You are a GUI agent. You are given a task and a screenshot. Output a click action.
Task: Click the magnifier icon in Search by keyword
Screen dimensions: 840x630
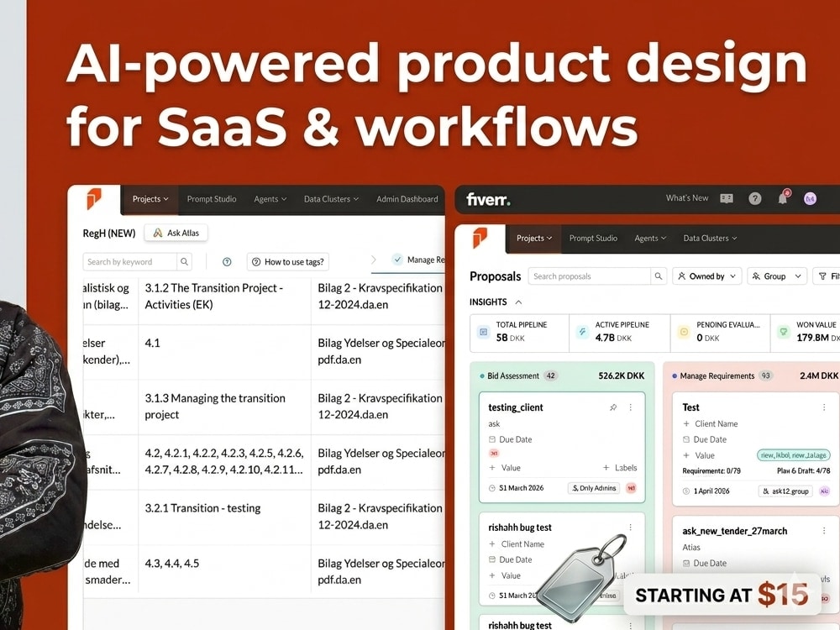tap(184, 261)
